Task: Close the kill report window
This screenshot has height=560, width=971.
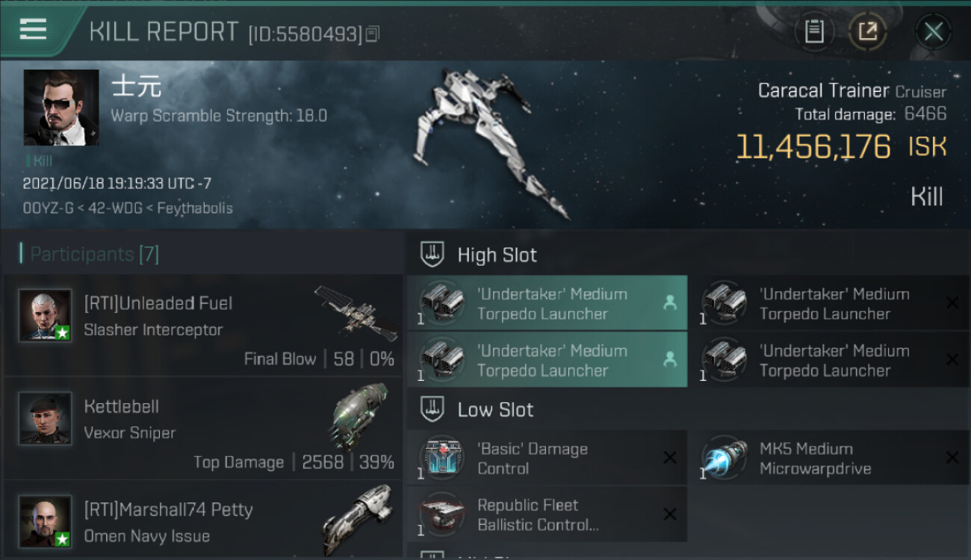Action: [x=933, y=31]
